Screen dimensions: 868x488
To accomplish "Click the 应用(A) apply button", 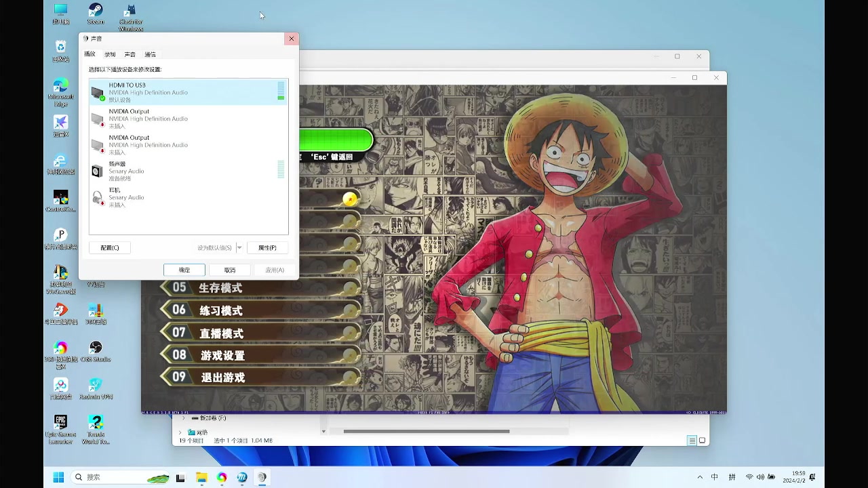I will 275,270.
